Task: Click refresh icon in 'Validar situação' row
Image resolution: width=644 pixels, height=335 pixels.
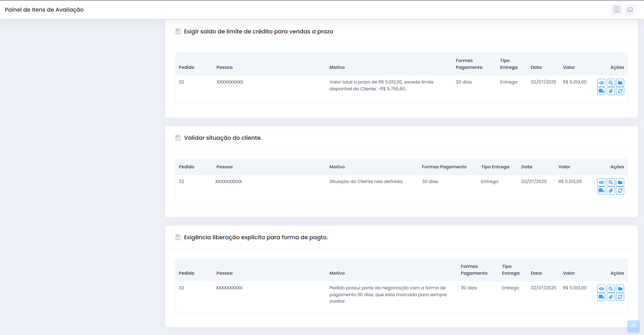Action: tap(620, 191)
